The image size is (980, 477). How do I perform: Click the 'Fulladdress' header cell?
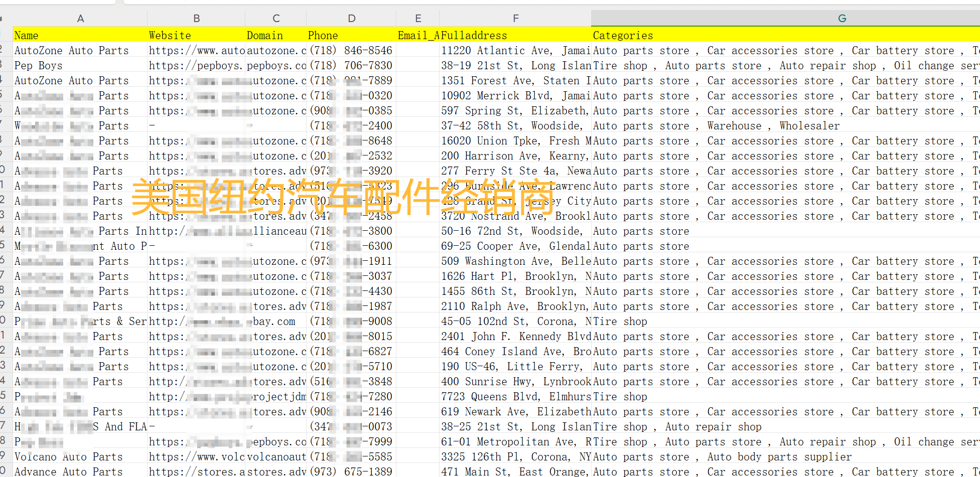point(515,36)
